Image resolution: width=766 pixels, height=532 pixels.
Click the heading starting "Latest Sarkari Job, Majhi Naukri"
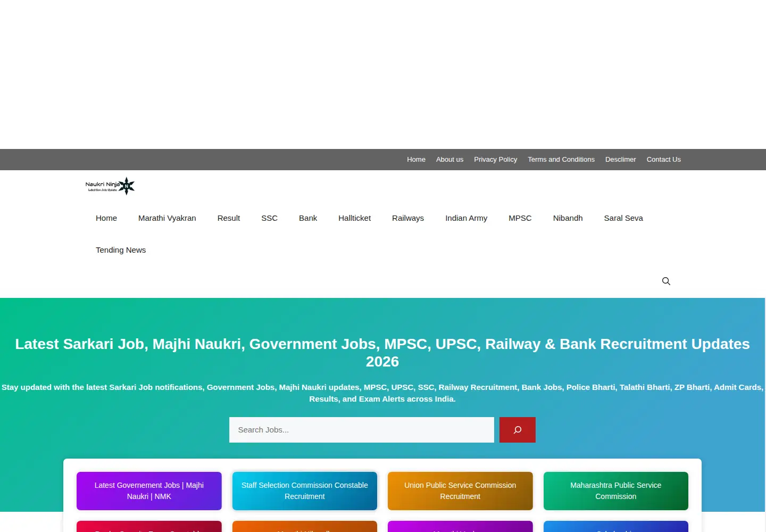click(382, 353)
